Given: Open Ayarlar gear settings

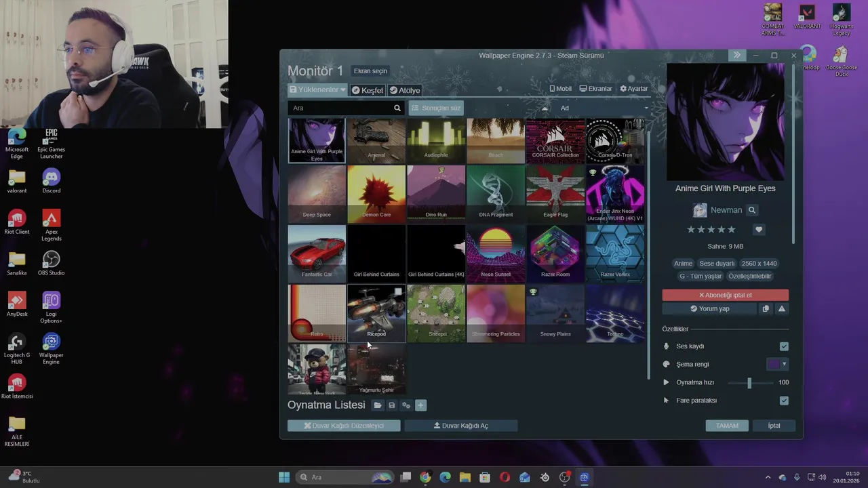Looking at the screenshot, I should pyautogui.click(x=634, y=89).
